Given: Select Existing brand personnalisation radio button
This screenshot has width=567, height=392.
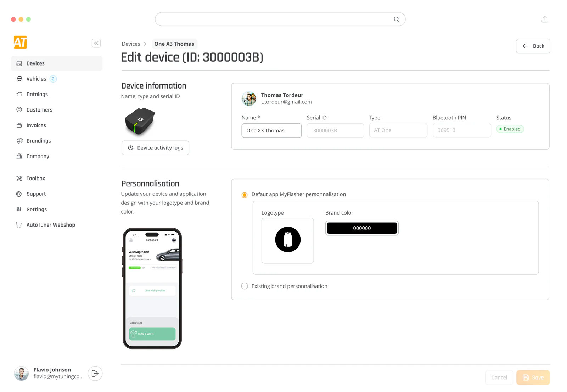Looking at the screenshot, I should pyautogui.click(x=245, y=286).
